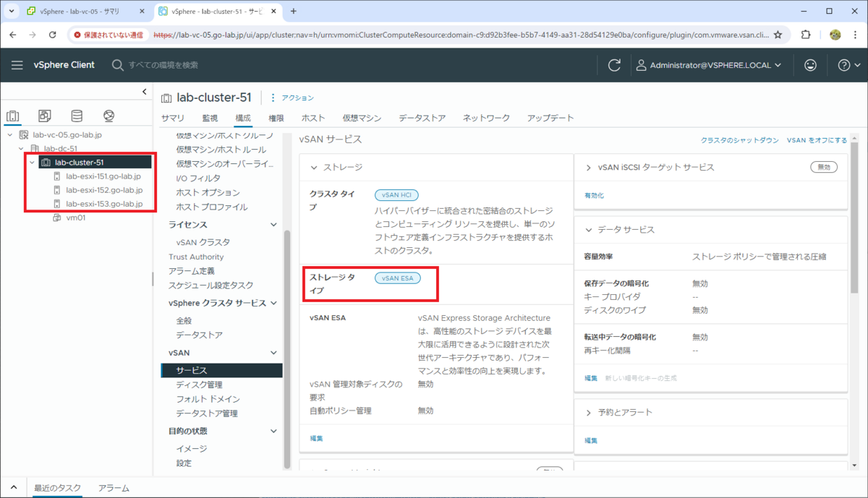Click 編集 link in データ サービス card
Image resolution: width=868 pixels, height=498 pixels.
pyautogui.click(x=592, y=378)
